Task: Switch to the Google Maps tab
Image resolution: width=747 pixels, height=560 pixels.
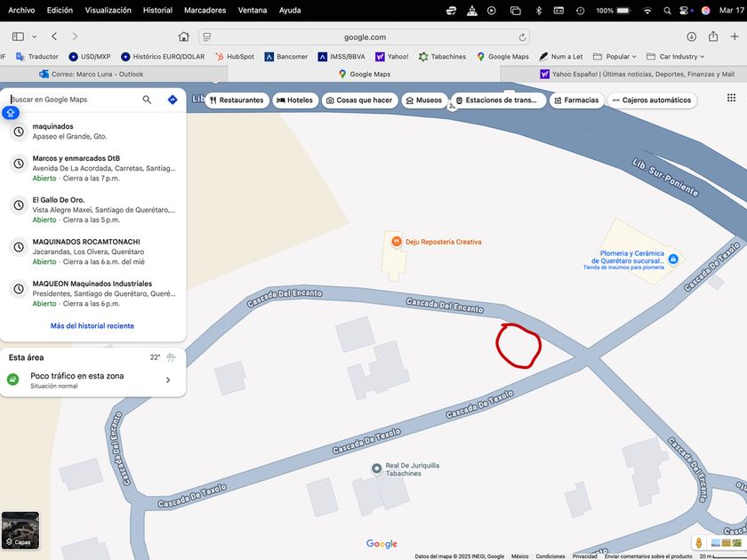Action: pyautogui.click(x=365, y=74)
